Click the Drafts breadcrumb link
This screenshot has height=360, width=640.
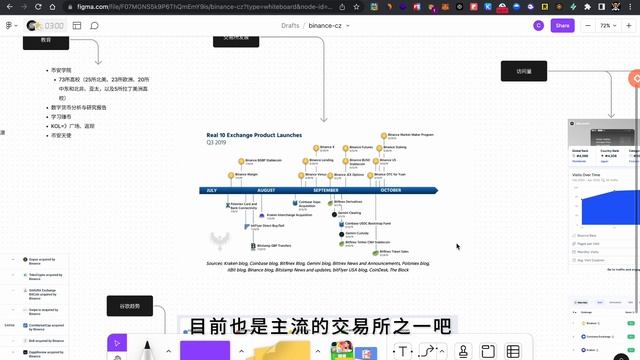coord(290,25)
